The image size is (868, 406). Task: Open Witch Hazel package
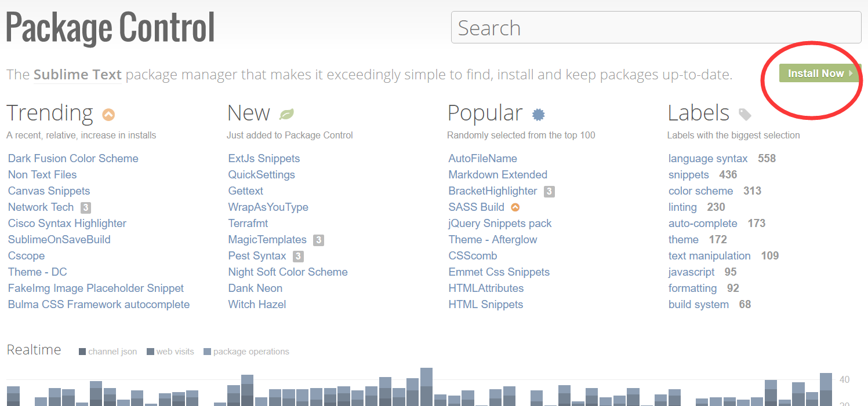(257, 305)
